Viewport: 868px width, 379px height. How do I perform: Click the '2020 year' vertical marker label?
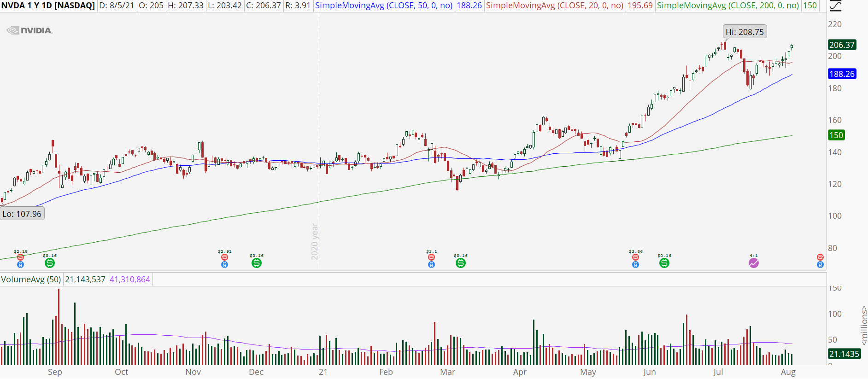pos(315,241)
